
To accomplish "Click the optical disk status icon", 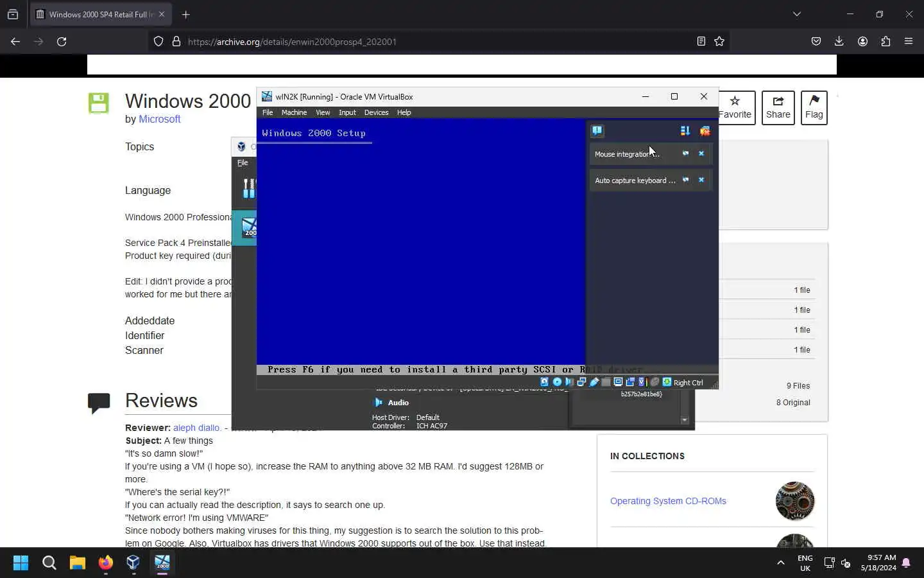I will point(557,382).
